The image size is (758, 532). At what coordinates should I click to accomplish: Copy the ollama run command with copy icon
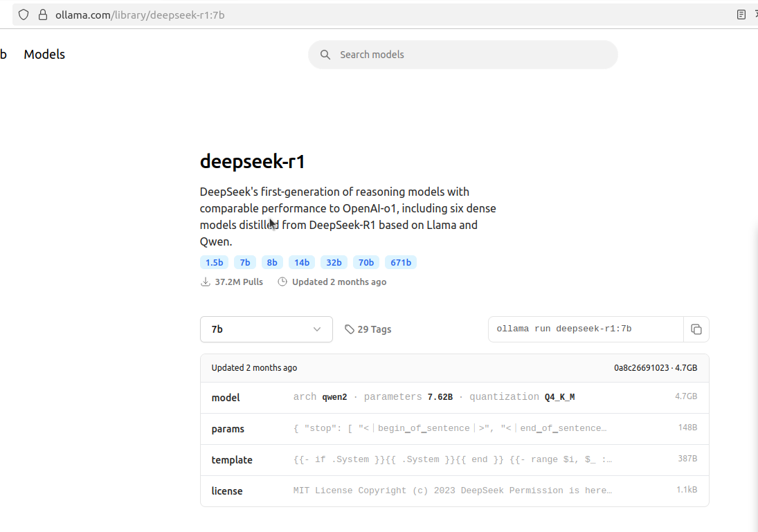tap(696, 329)
